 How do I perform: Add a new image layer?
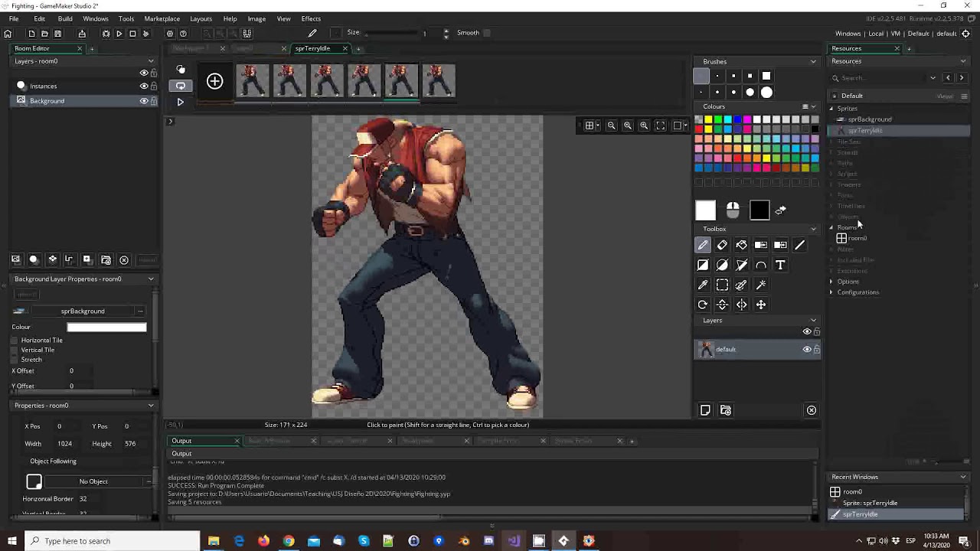tap(705, 410)
